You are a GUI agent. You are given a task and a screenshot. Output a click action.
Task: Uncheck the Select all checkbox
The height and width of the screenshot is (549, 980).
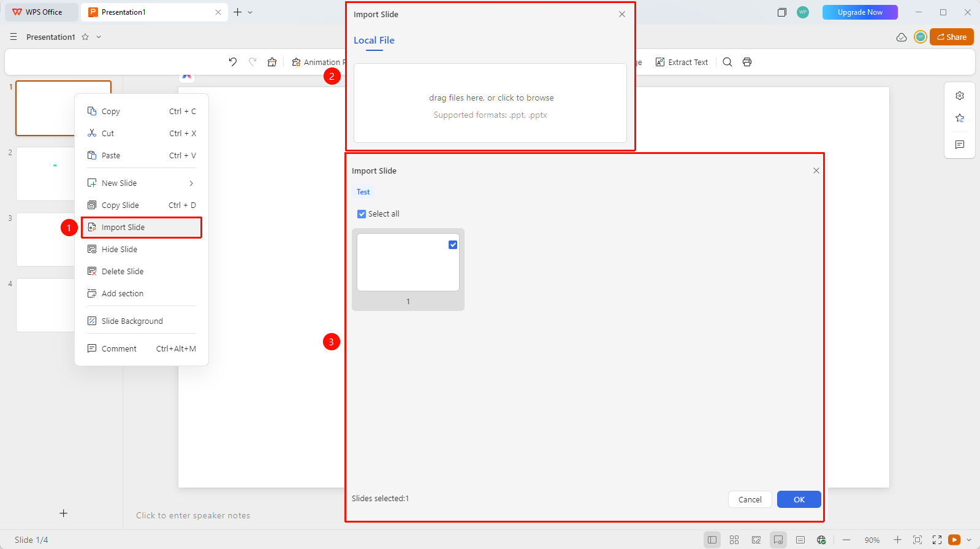tap(362, 214)
